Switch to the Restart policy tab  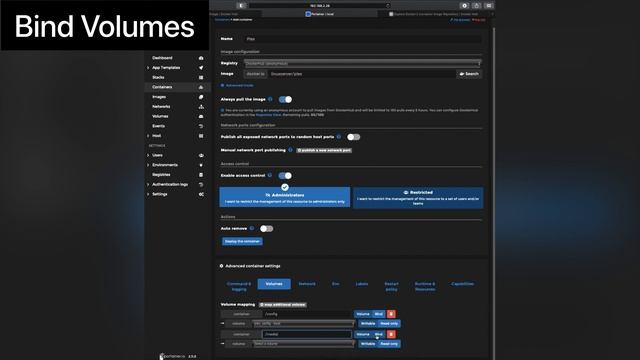point(391,286)
